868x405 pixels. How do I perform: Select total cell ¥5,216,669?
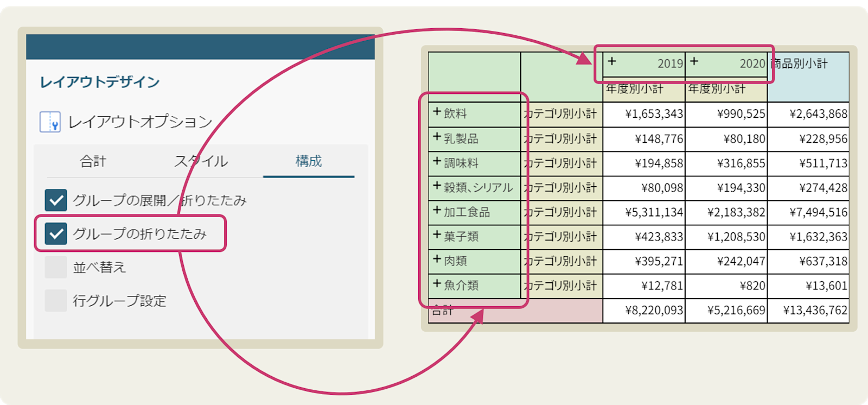(726, 311)
